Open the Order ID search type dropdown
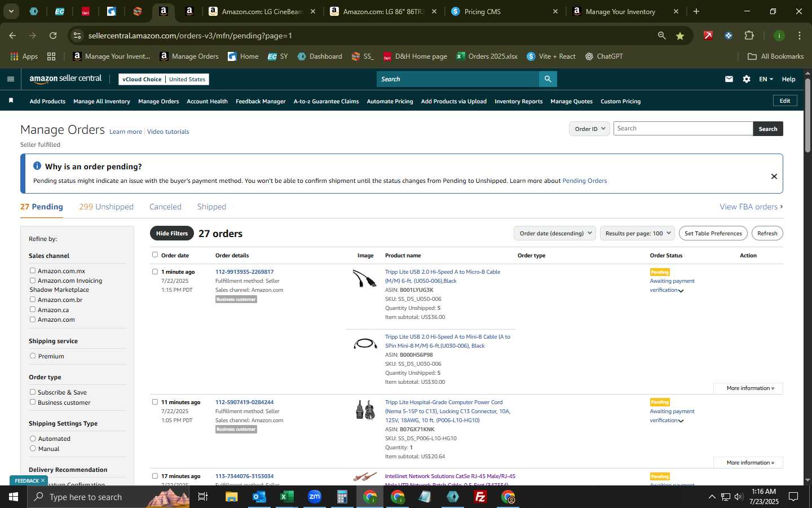Viewport: 812px width, 508px height. tap(589, 129)
